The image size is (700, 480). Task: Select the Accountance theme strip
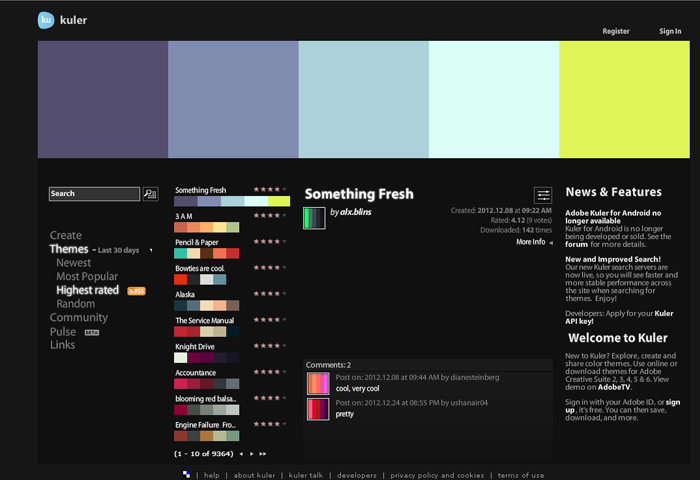click(207, 384)
